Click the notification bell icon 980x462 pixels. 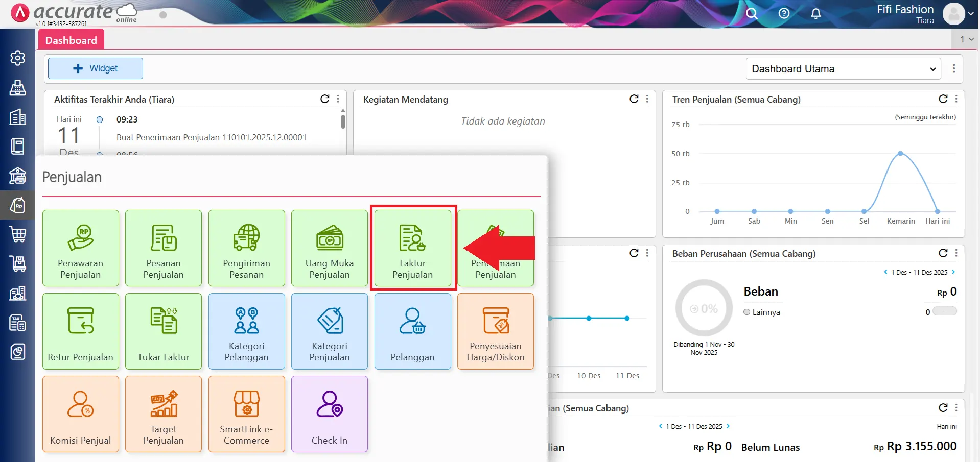(816, 14)
